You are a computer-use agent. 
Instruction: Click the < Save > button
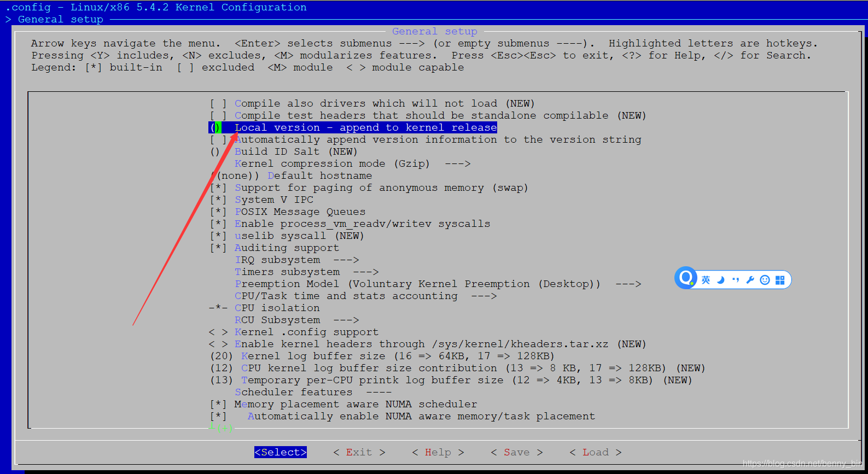[x=517, y=452]
